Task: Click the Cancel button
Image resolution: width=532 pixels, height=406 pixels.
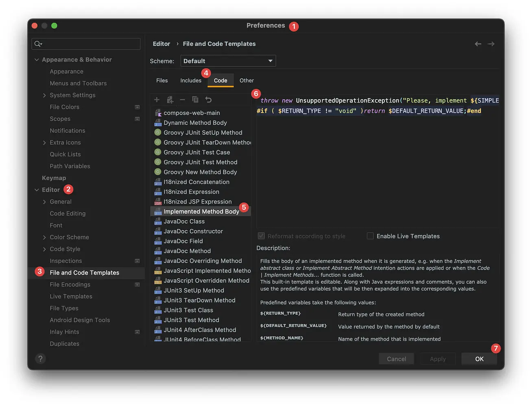Action: click(x=397, y=359)
